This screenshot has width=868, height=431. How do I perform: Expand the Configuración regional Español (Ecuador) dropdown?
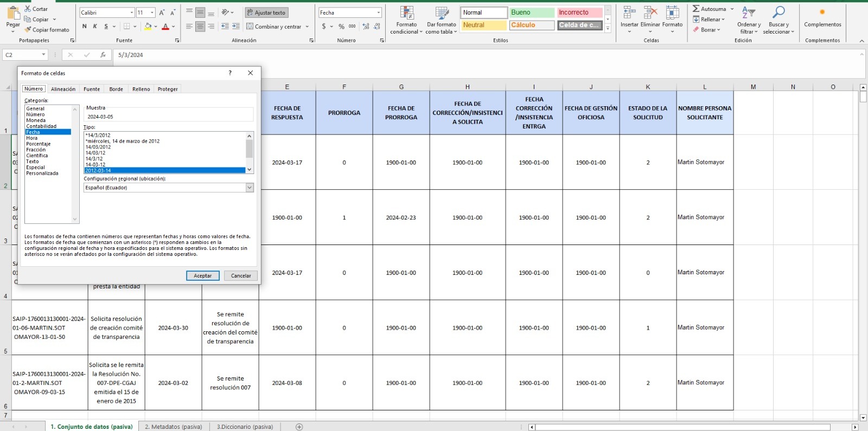pos(250,188)
